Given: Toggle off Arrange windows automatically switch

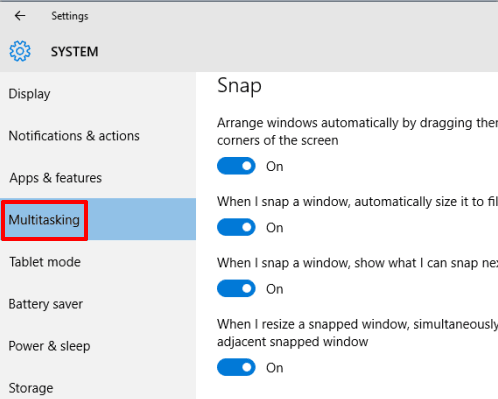Looking at the screenshot, I should tap(236, 166).
